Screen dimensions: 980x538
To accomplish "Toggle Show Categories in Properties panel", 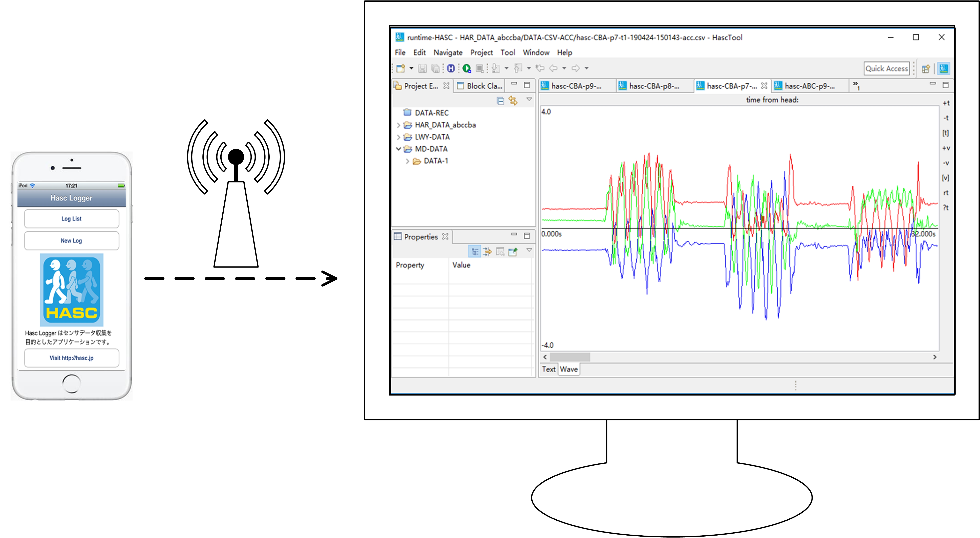I will pyautogui.click(x=475, y=252).
